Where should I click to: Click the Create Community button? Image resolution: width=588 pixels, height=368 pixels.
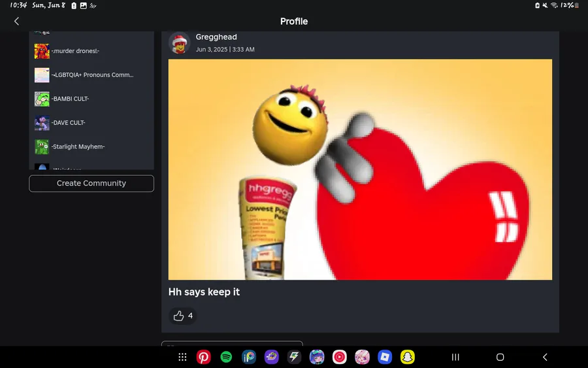click(91, 184)
